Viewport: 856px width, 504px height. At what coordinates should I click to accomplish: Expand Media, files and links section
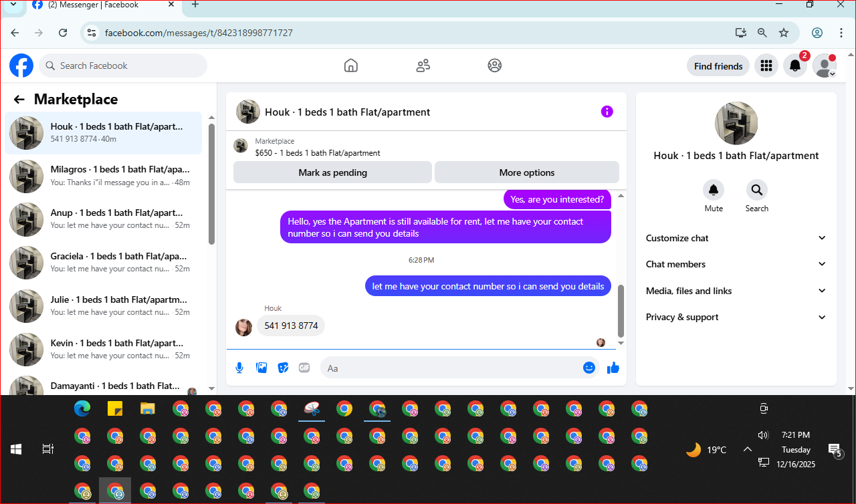pos(736,291)
